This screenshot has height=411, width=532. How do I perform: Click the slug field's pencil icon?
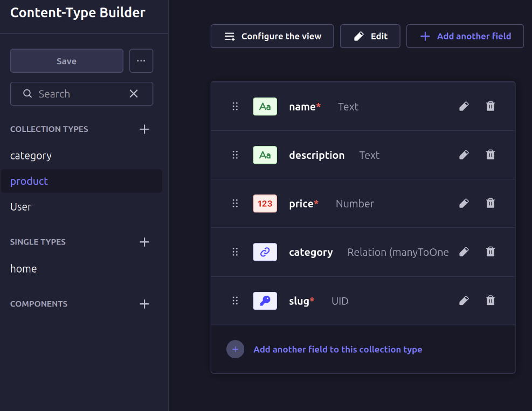464,300
